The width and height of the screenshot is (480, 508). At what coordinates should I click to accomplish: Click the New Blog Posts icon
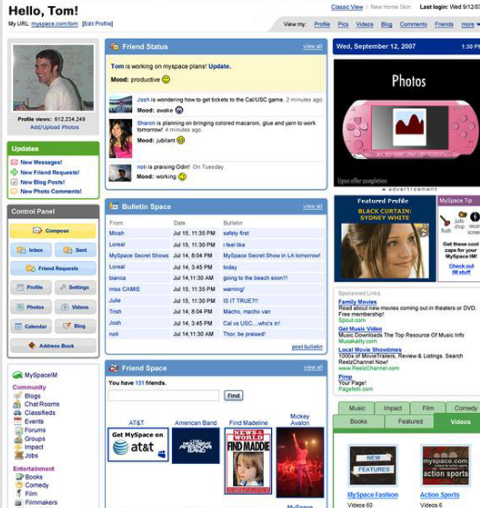[x=14, y=182]
